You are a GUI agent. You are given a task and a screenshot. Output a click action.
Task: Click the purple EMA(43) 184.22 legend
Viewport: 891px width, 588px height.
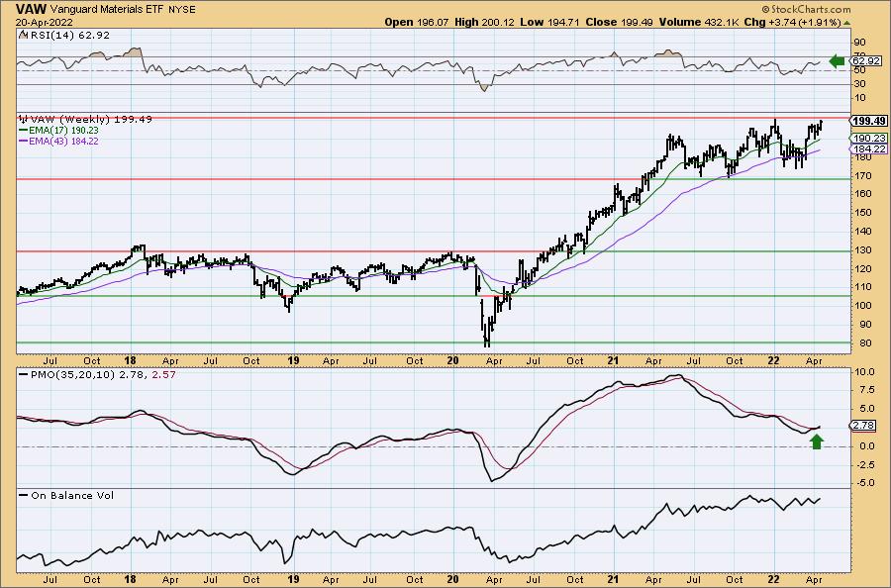(x=58, y=141)
